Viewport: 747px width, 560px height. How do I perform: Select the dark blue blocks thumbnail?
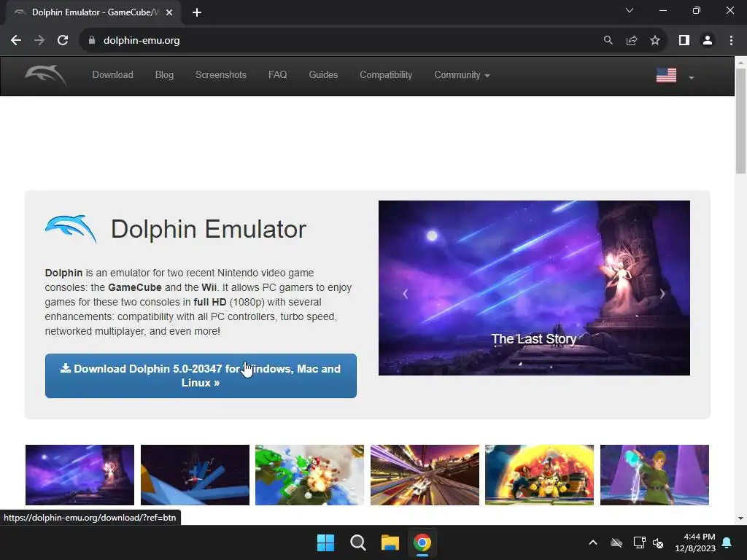pyautogui.click(x=195, y=475)
